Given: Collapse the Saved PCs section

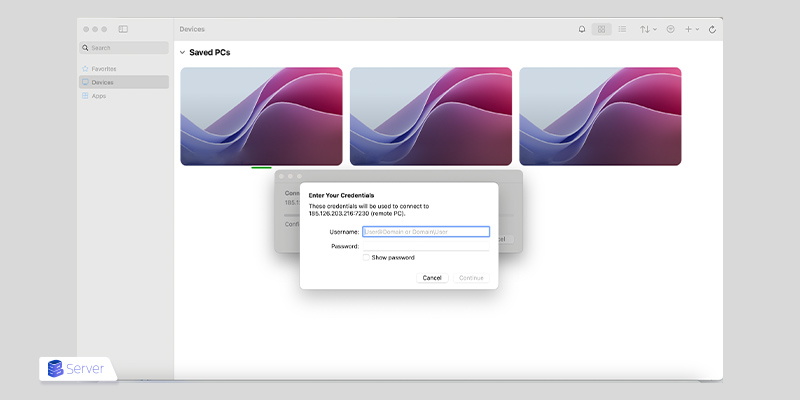Looking at the screenshot, I should pos(182,53).
